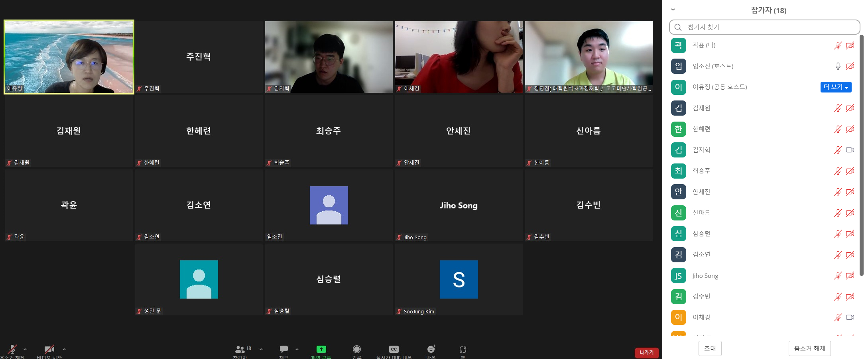868x360 pixels.
Task: Toggle microphone for 임소진 (호스트) in list
Action: [x=838, y=66]
